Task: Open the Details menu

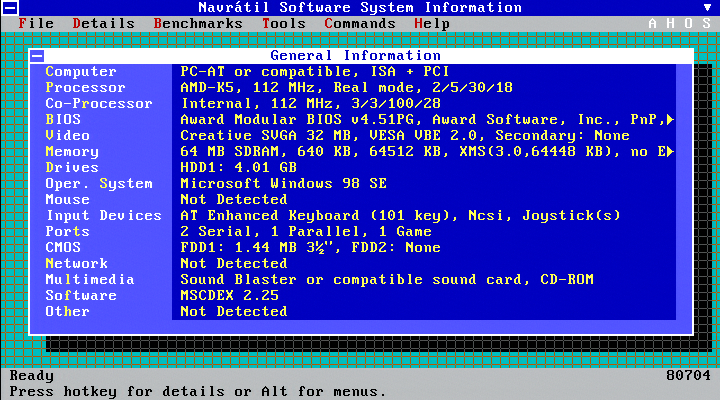Action: pyautogui.click(x=103, y=23)
